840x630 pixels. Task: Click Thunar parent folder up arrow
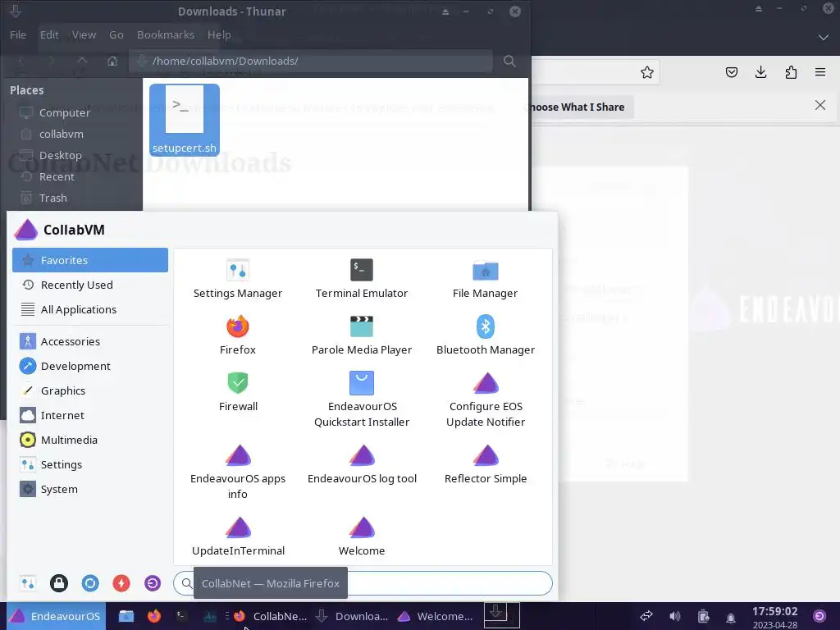pyautogui.click(x=82, y=61)
